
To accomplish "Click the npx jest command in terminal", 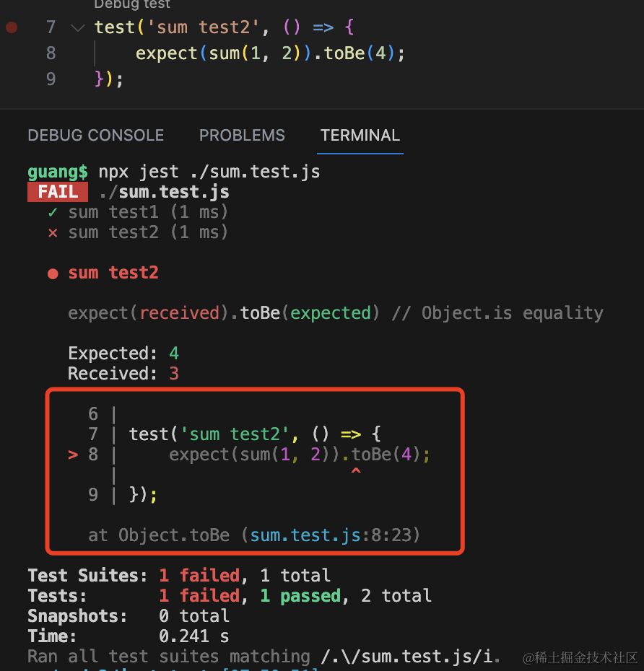I will (x=209, y=172).
